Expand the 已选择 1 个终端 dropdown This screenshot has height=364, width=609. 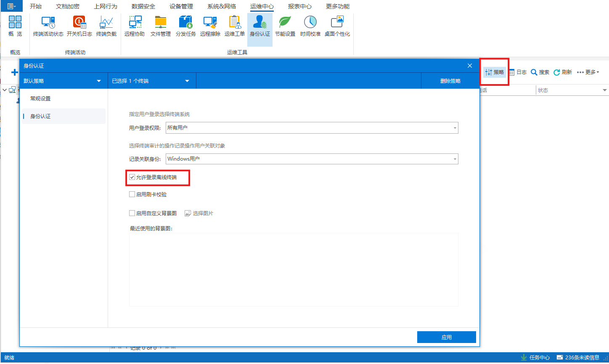[x=187, y=81]
